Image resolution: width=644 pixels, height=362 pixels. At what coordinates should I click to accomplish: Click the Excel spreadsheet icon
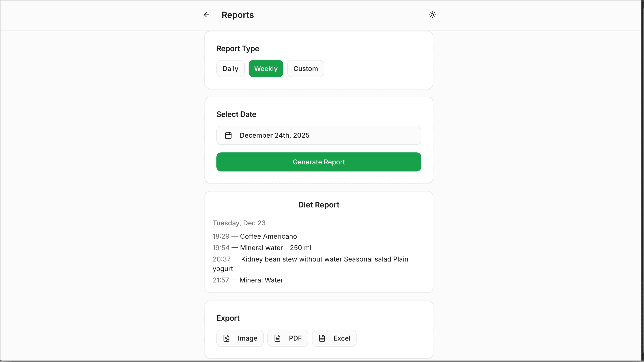322,338
